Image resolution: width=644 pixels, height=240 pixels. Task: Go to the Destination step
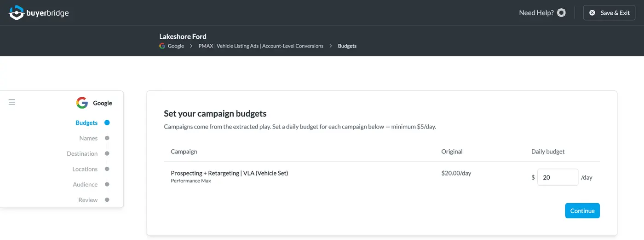tap(82, 154)
